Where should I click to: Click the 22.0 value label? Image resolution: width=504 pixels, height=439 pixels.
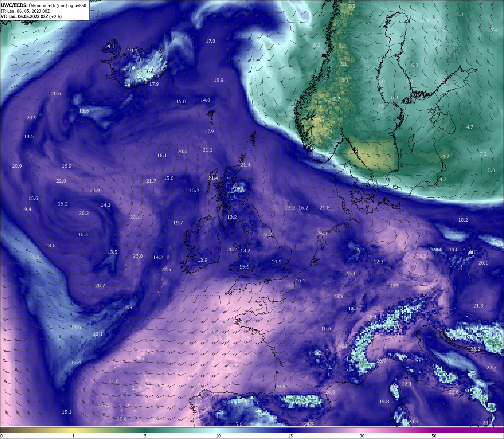pos(61,181)
